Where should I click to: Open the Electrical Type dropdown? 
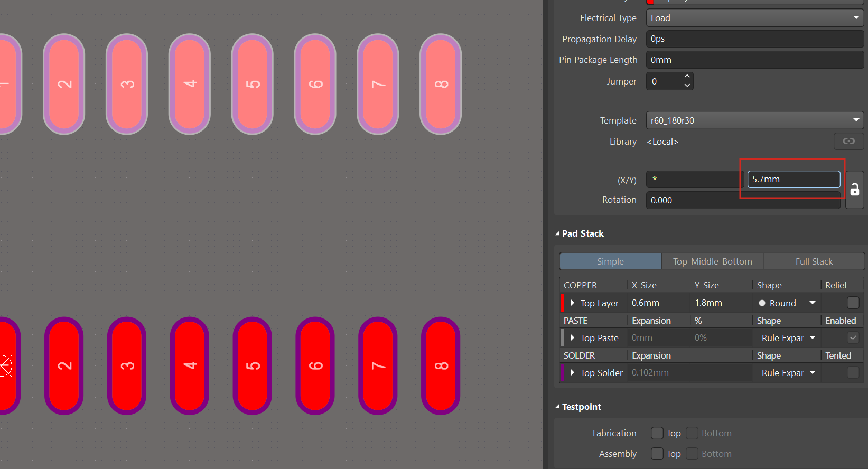(x=755, y=18)
